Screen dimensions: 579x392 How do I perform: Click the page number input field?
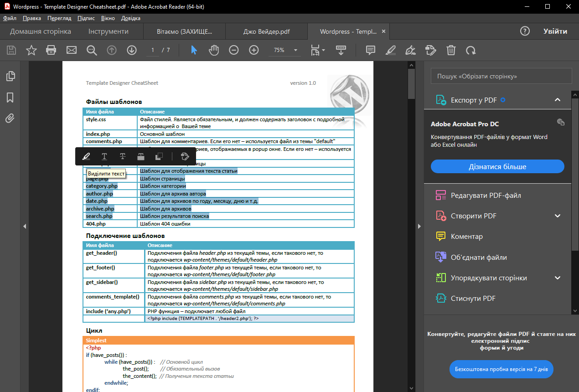pos(152,50)
